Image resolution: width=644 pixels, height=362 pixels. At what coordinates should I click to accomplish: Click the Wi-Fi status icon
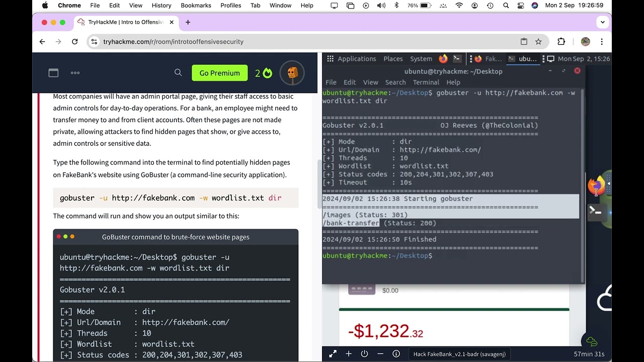(x=459, y=6)
